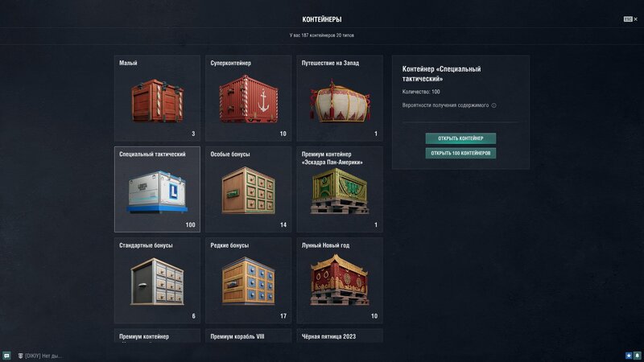Click the star icon in bottom-right corner
This screenshot has width=644, height=362.
click(629, 356)
